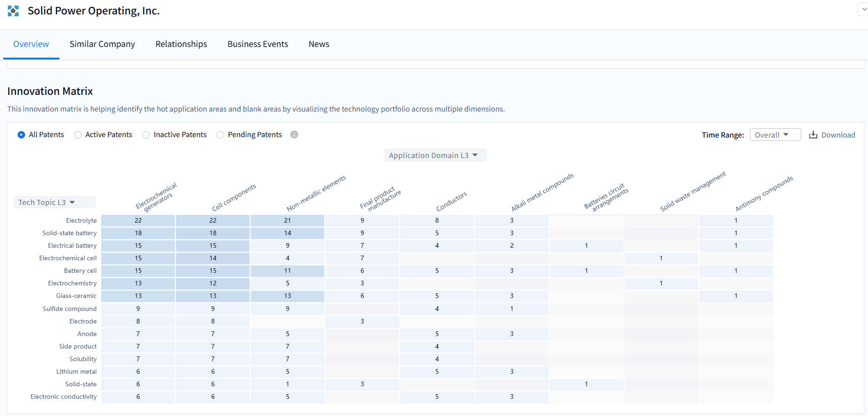This screenshot has height=416, width=868.
Task: Filter by Pending Patents radio button
Action: pos(220,135)
